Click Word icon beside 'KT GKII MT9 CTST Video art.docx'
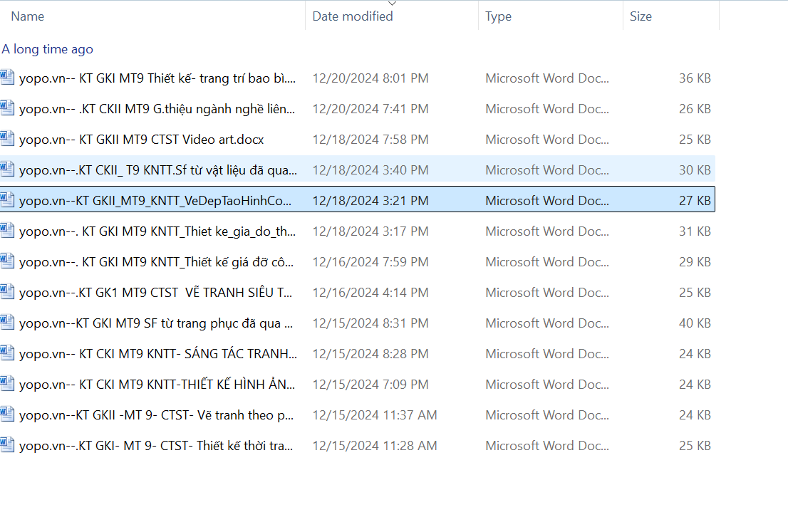The height and width of the screenshot is (532, 788). coord(7,139)
